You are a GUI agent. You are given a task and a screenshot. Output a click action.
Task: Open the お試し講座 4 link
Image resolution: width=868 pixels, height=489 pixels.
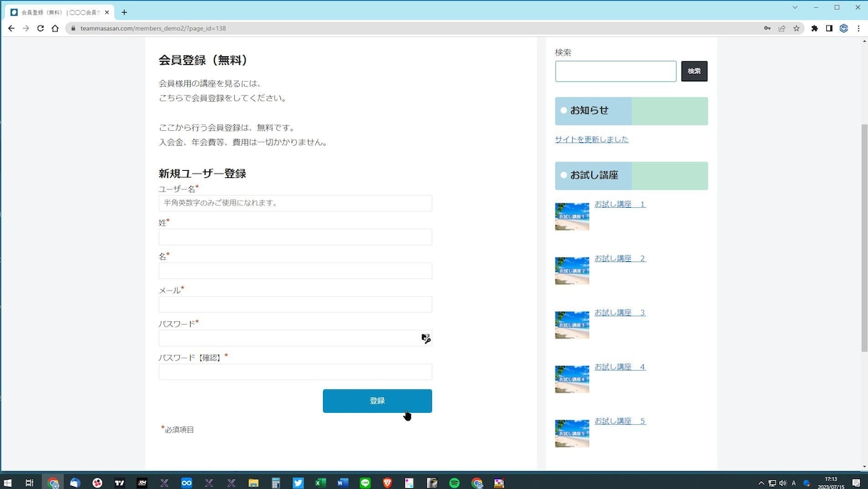click(620, 367)
